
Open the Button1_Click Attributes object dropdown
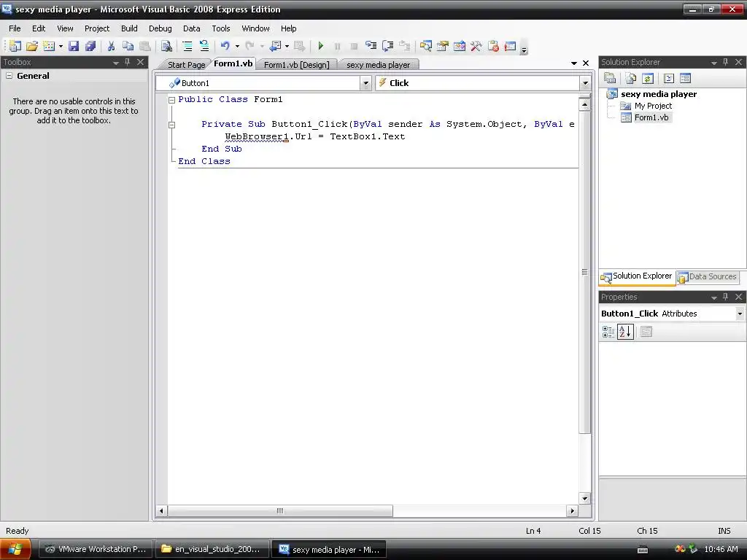pyautogui.click(x=740, y=314)
